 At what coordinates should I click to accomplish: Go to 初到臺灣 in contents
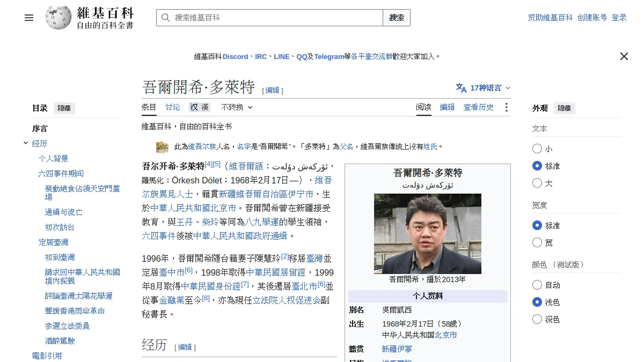pos(60,257)
